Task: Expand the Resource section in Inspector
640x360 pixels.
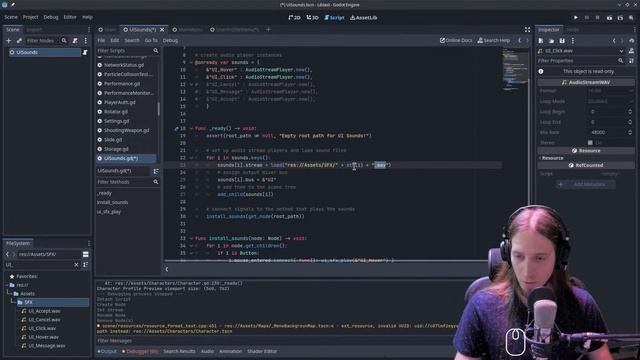Action: click(x=551, y=158)
